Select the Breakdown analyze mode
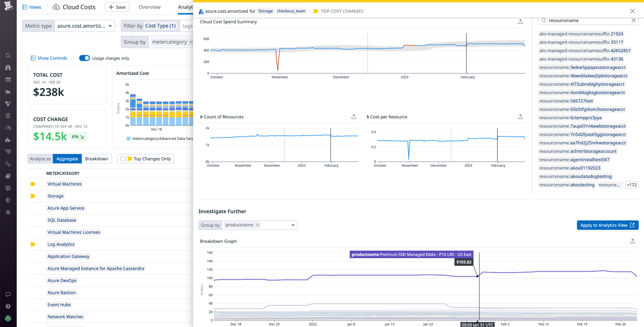 [97, 159]
